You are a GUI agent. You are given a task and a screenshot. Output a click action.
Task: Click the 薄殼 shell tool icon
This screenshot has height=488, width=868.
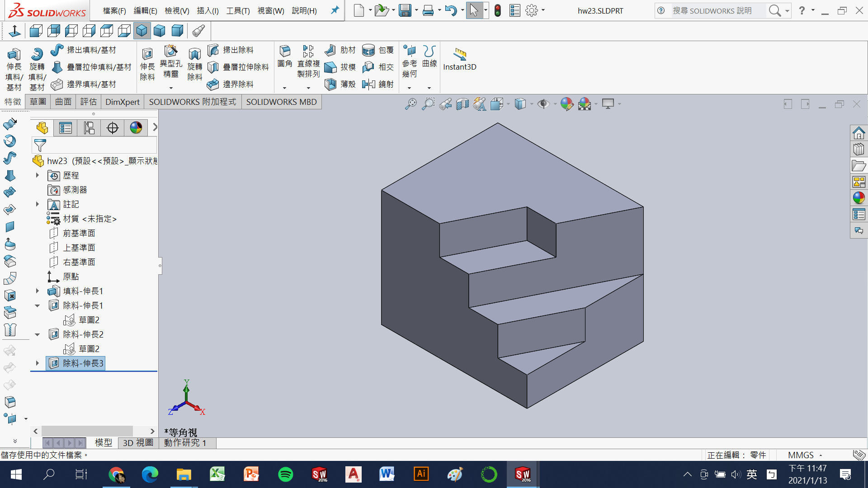click(331, 84)
